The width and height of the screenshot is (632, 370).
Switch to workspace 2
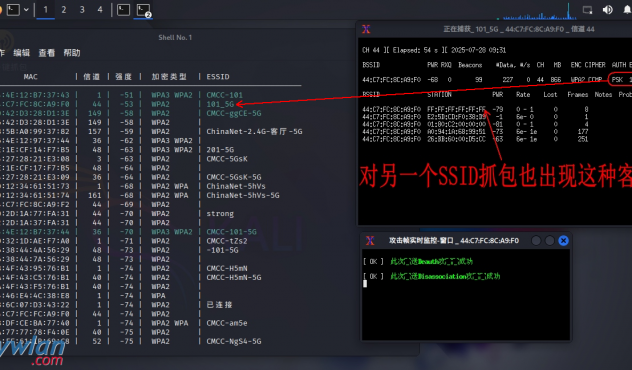tap(64, 10)
